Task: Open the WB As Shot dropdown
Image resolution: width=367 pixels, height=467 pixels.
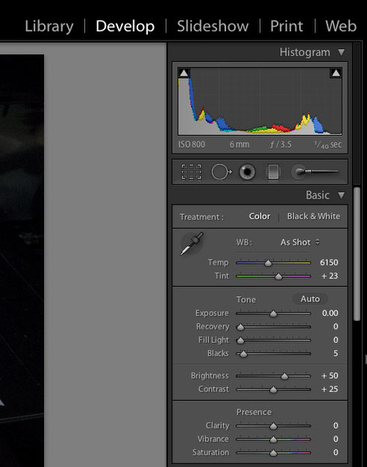Action: point(300,242)
